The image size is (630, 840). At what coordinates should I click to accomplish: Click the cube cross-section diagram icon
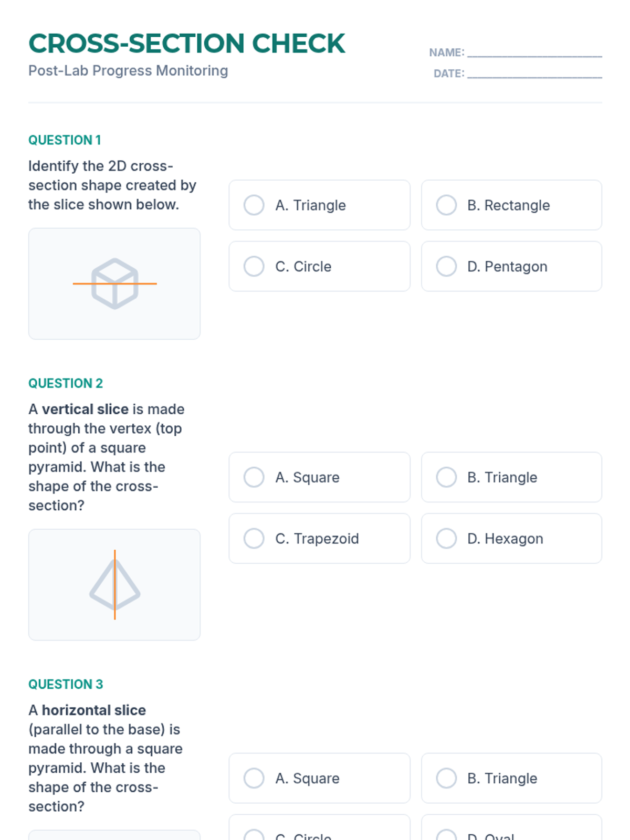tap(114, 283)
